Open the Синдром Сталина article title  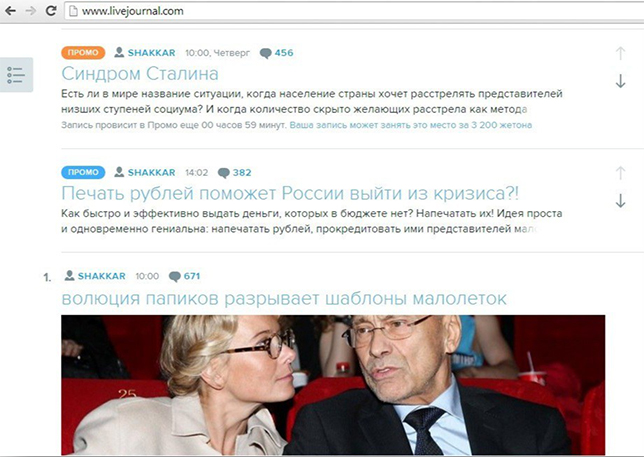140,74
